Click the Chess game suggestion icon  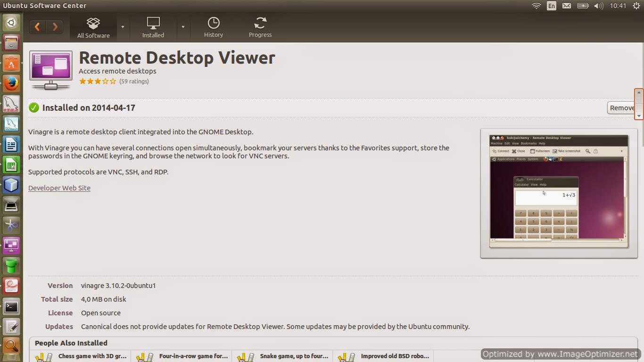(x=43, y=357)
